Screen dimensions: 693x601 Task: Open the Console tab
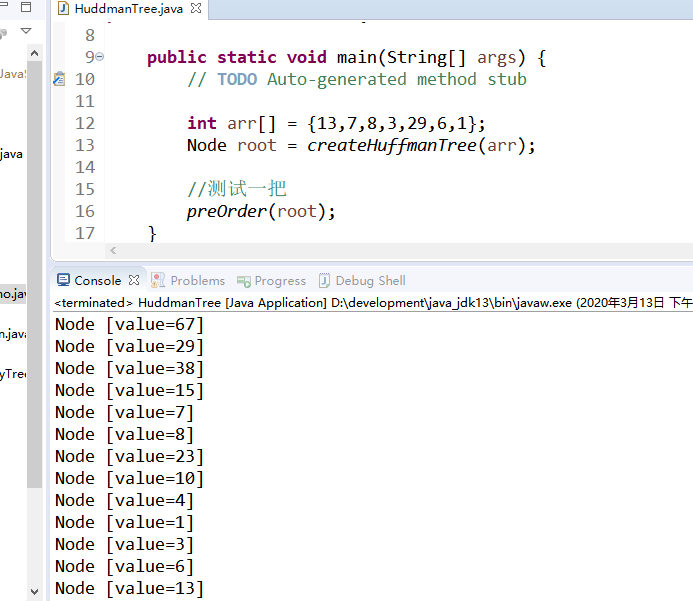click(x=97, y=281)
